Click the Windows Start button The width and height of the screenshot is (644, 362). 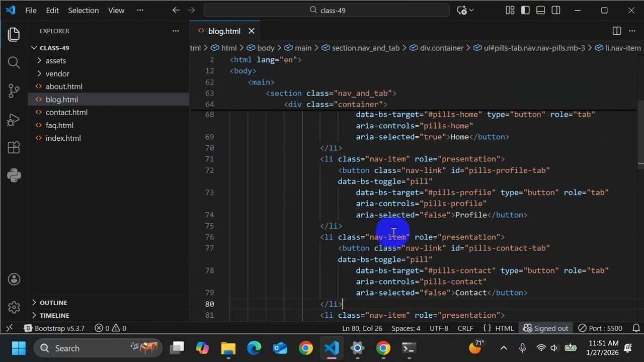tap(19, 348)
